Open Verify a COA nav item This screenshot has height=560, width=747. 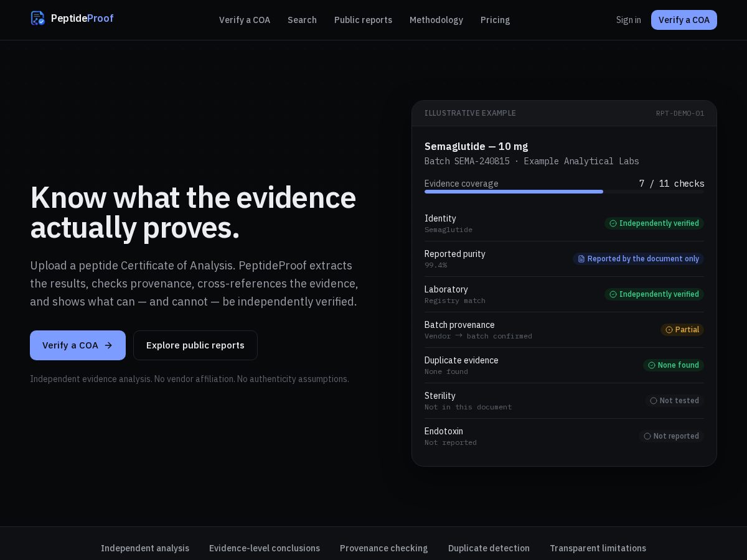click(x=245, y=20)
